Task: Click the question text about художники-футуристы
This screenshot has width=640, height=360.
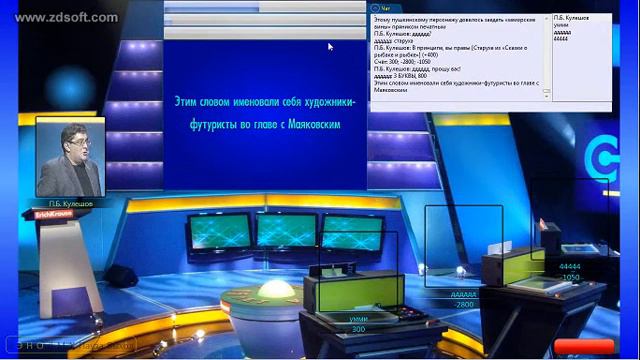Action: (265, 113)
